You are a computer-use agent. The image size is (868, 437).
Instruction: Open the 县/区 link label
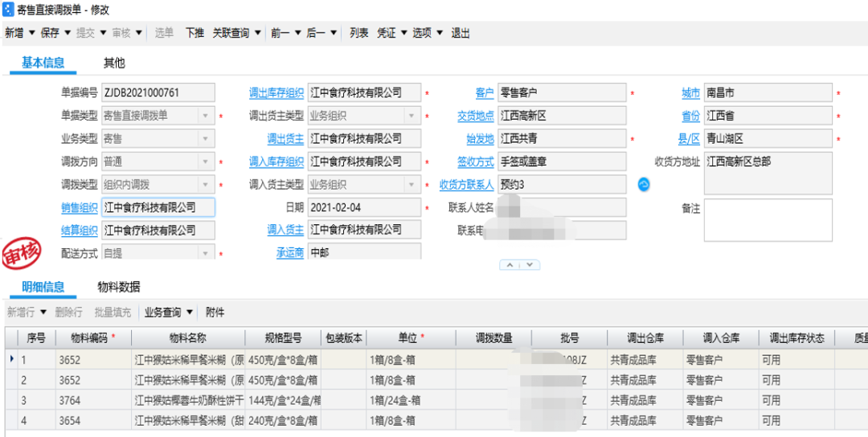point(690,139)
